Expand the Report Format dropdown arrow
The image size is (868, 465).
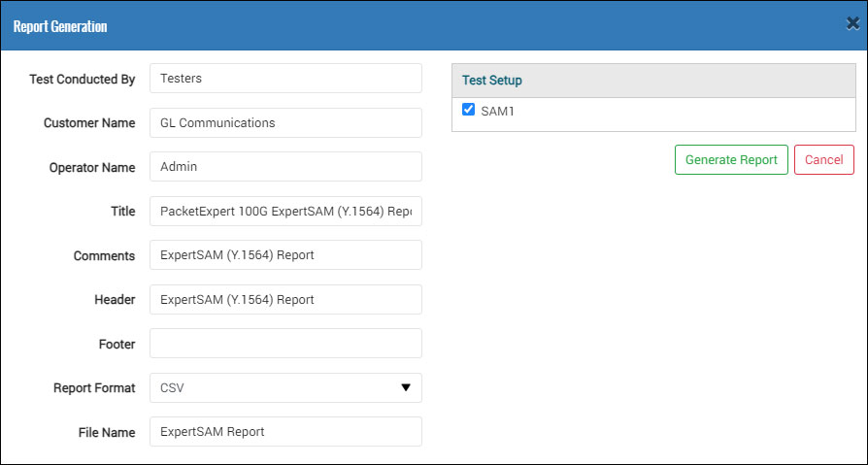pos(406,388)
